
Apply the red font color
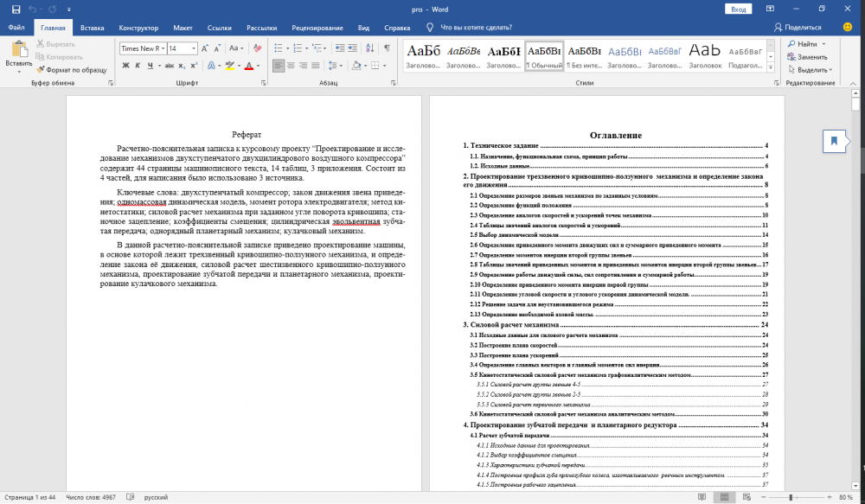click(x=249, y=66)
